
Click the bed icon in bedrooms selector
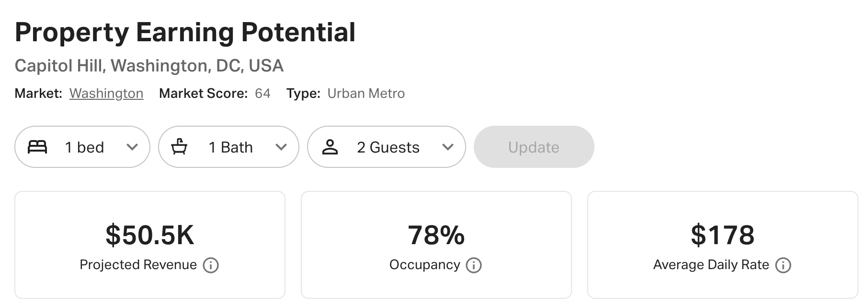pyautogui.click(x=37, y=147)
